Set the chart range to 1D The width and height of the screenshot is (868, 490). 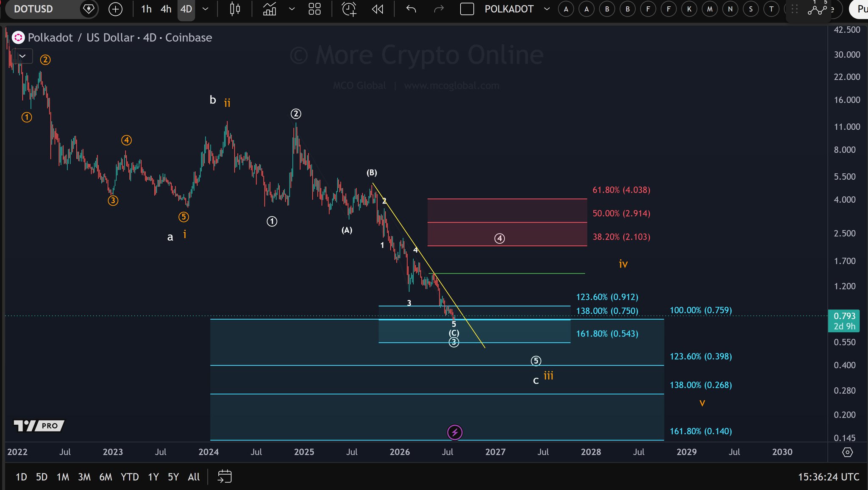pos(21,477)
